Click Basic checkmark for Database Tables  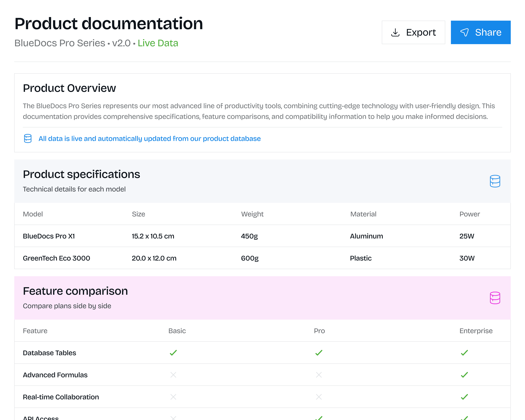[x=173, y=353]
